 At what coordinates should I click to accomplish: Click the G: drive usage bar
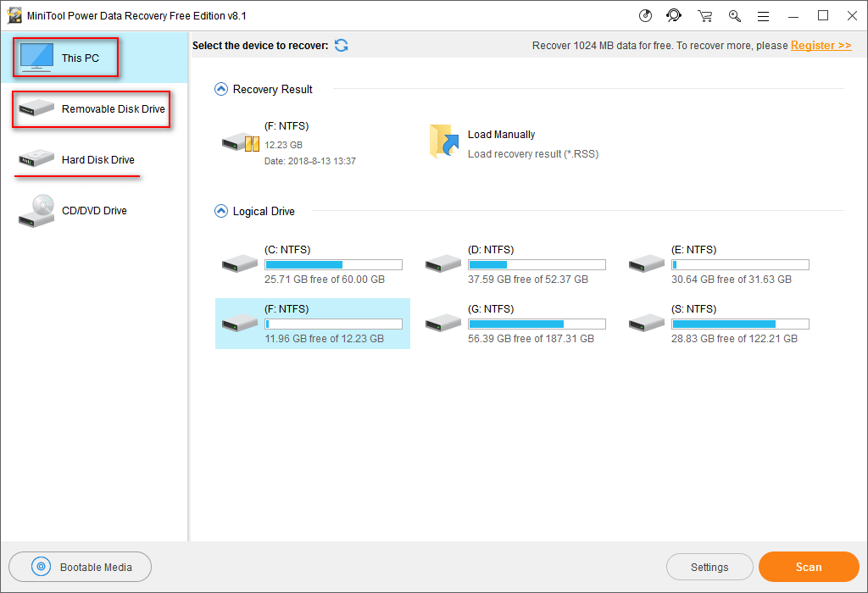pyautogui.click(x=537, y=324)
